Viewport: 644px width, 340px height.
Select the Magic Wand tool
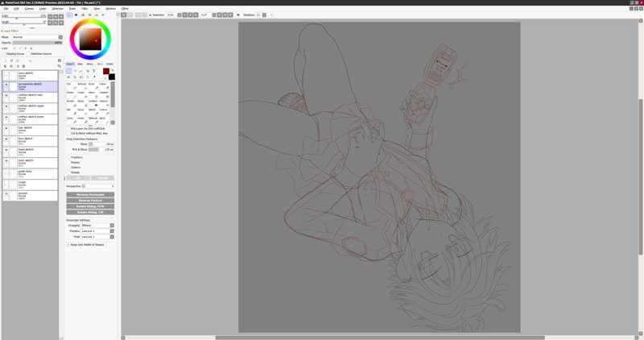coord(81,71)
